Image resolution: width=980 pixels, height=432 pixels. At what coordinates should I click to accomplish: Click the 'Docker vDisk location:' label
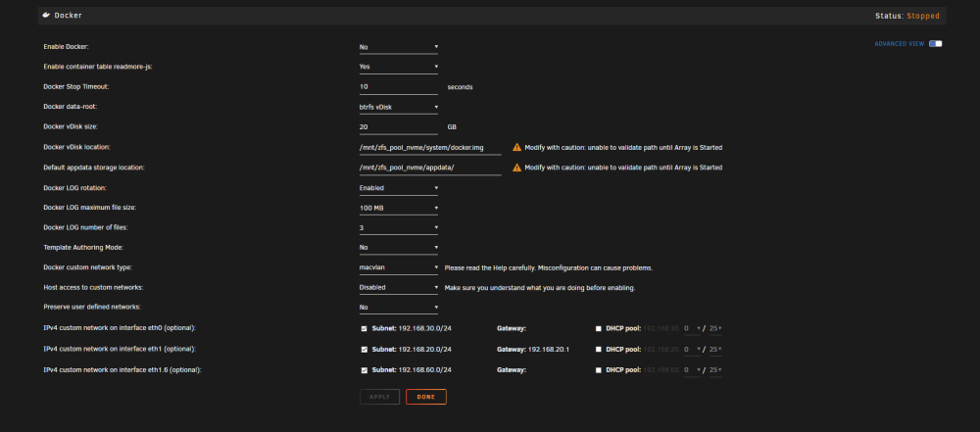(76, 148)
